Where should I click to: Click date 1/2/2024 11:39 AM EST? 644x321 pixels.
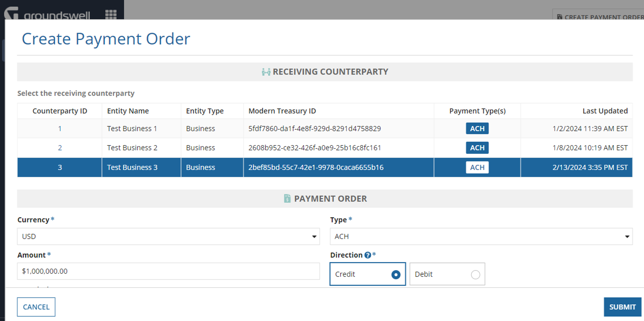click(590, 128)
